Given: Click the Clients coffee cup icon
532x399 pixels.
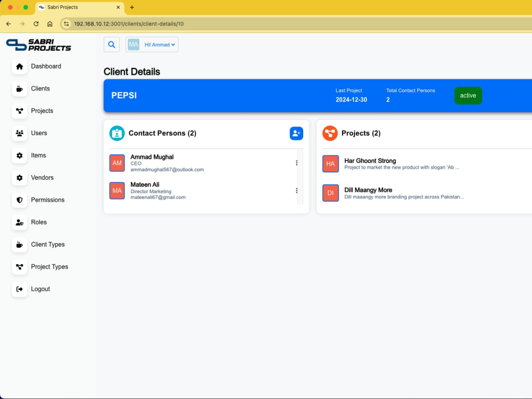Looking at the screenshot, I should coord(19,89).
